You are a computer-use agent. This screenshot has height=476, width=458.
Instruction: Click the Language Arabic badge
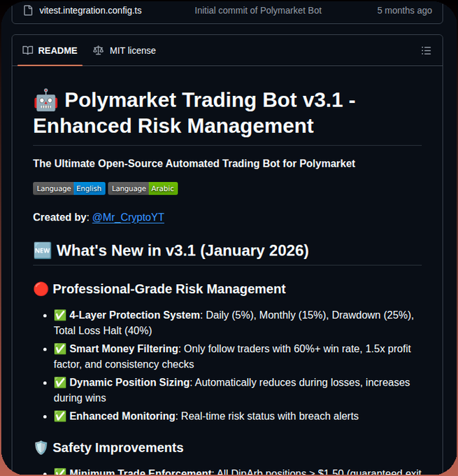[x=143, y=188]
